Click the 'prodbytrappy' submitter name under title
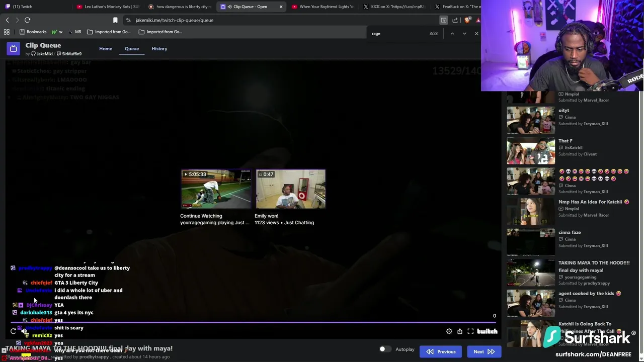This screenshot has height=362, width=644. click(94, 357)
